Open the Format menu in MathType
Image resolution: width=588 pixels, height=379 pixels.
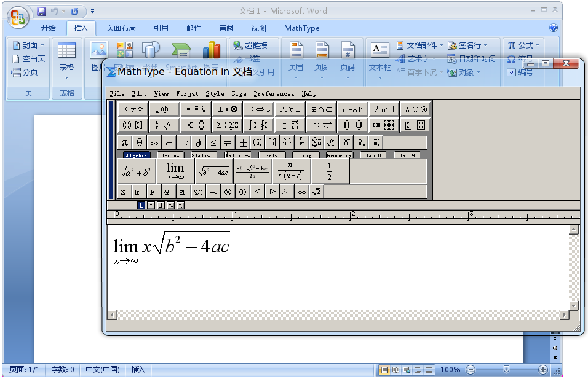coord(187,93)
